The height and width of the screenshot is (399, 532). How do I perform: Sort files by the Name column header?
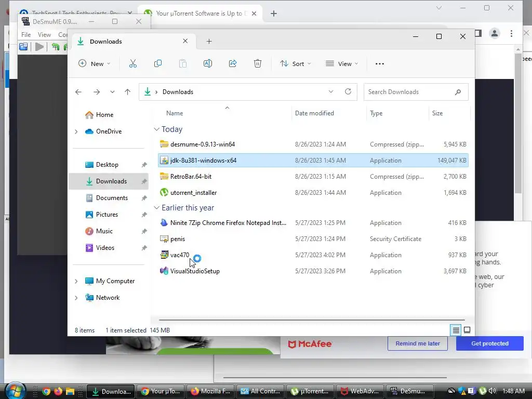point(175,113)
